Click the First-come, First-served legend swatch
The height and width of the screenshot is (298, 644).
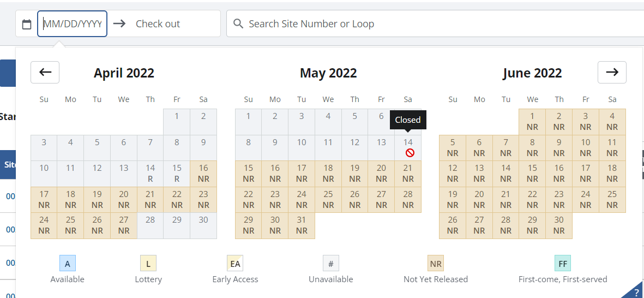pyautogui.click(x=563, y=264)
